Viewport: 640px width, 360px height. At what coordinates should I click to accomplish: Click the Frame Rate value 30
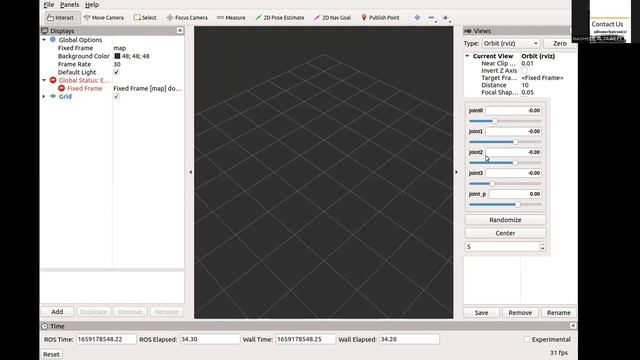click(117, 64)
